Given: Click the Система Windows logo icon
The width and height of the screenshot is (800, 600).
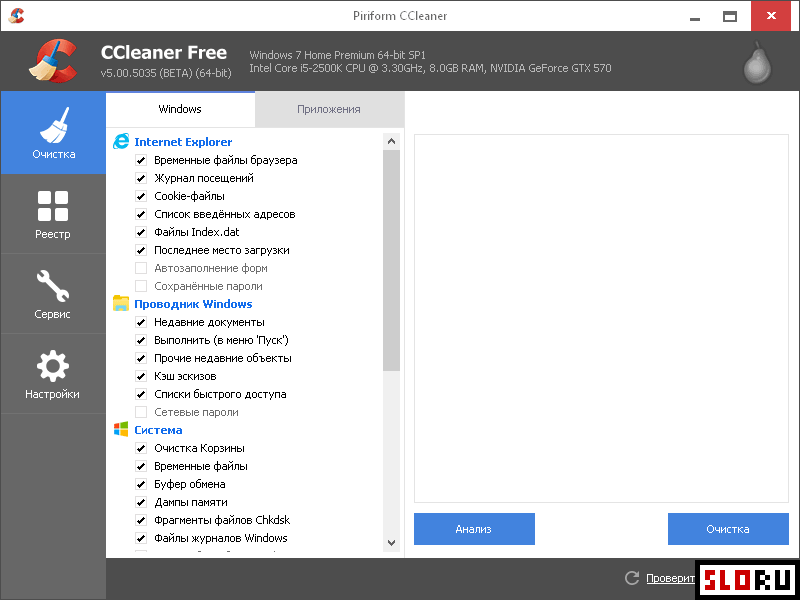Looking at the screenshot, I should (x=123, y=429).
